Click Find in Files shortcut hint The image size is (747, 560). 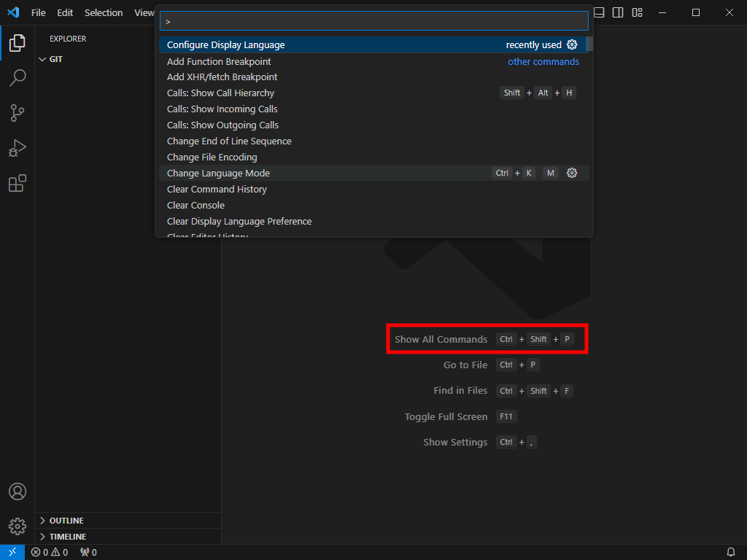[503, 391]
